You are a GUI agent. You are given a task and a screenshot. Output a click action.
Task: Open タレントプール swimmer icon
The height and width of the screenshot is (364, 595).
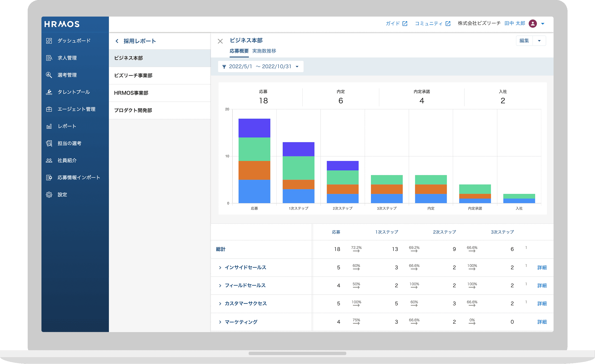[49, 92]
